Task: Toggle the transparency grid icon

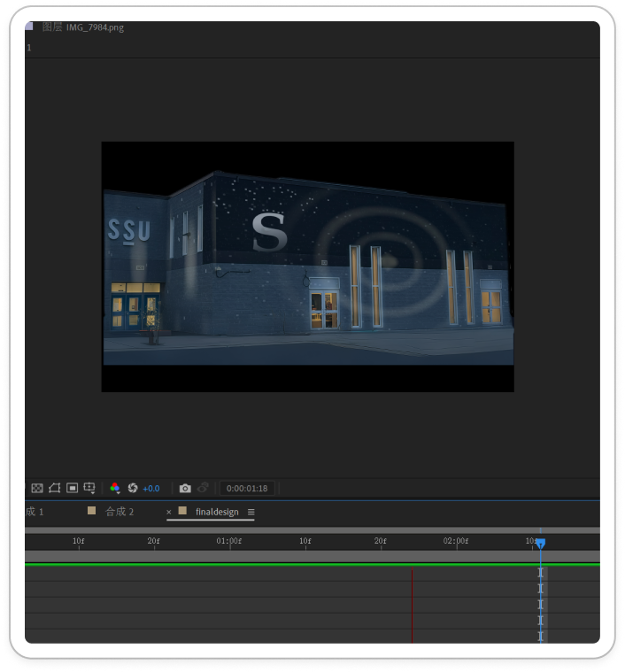Action: [x=37, y=488]
